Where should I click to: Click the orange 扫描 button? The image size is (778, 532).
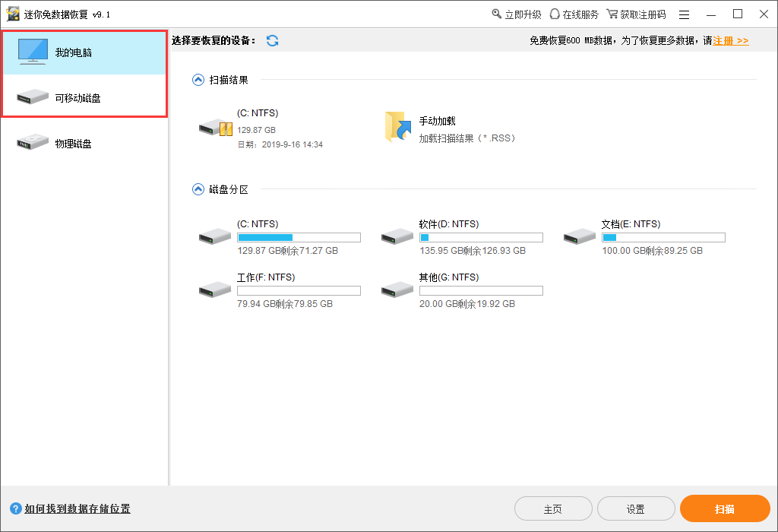point(725,508)
